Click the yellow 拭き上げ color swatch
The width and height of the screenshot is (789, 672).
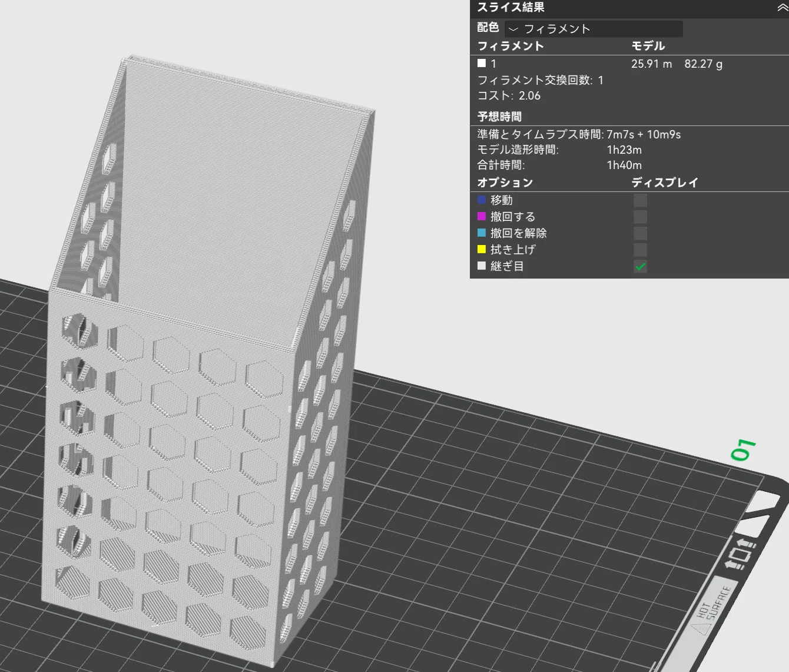(482, 250)
